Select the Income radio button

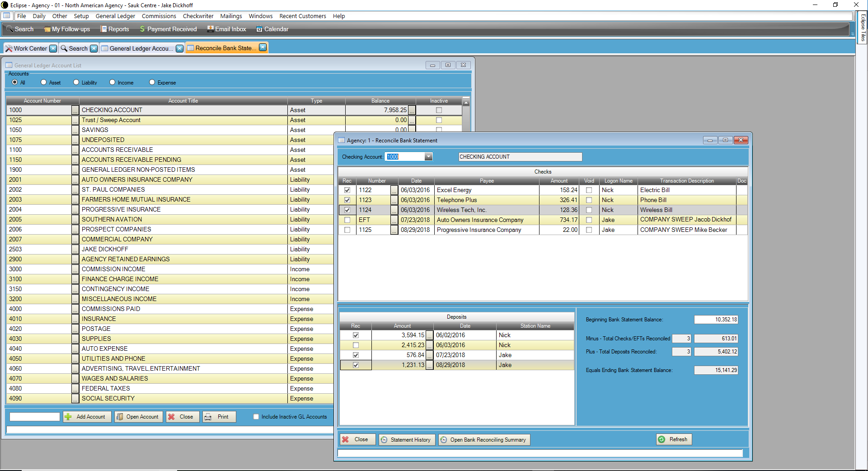112,82
